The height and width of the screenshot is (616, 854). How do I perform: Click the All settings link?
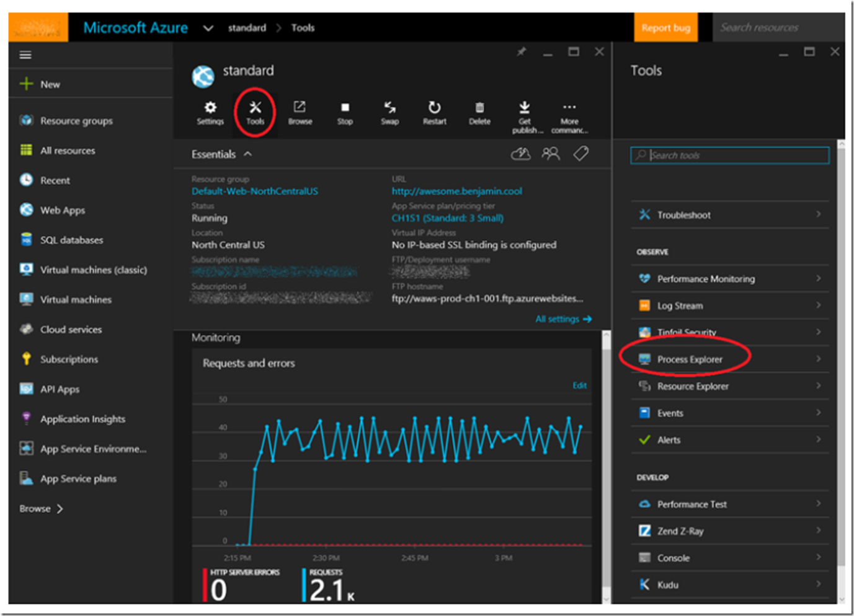pos(563,319)
